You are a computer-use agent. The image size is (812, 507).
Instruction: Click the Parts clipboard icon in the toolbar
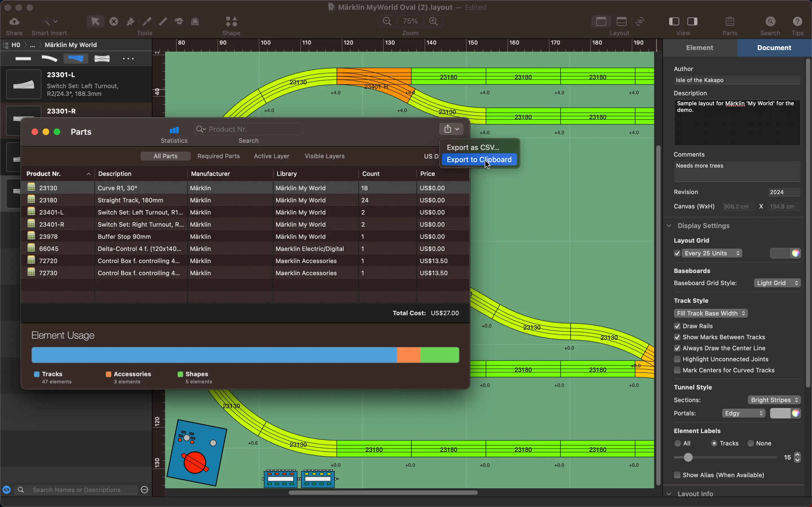point(730,22)
